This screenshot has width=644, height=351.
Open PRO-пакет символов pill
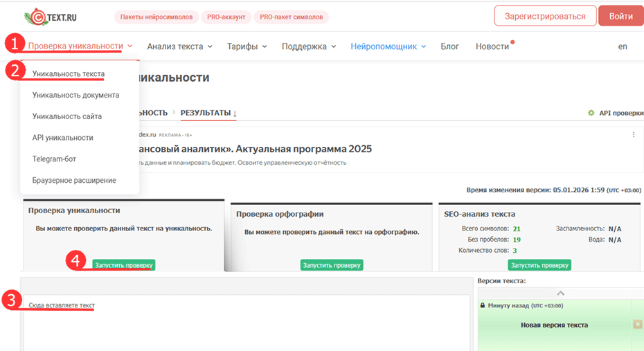(292, 17)
